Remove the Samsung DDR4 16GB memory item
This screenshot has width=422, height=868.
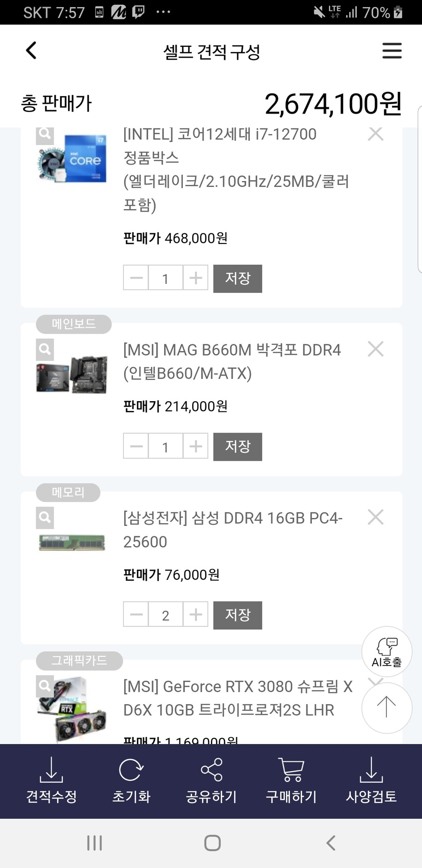[x=376, y=517]
